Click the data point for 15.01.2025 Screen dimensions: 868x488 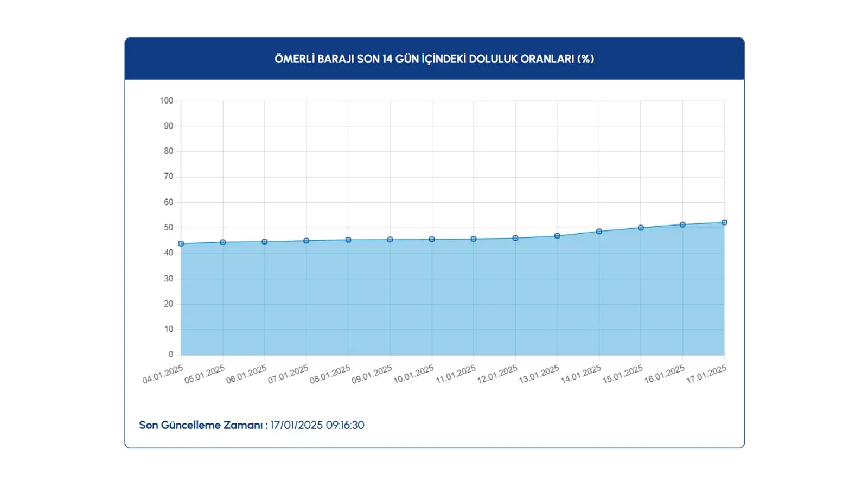(x=641, y=228)
